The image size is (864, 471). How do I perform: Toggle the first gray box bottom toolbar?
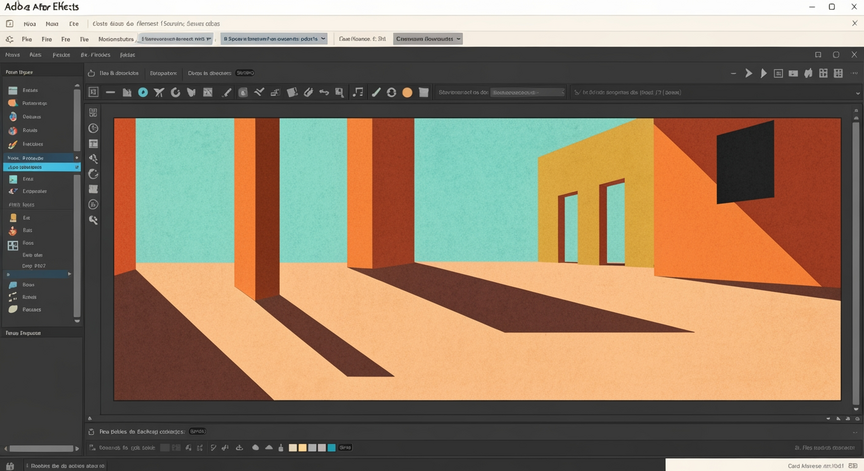pos(165,448)
